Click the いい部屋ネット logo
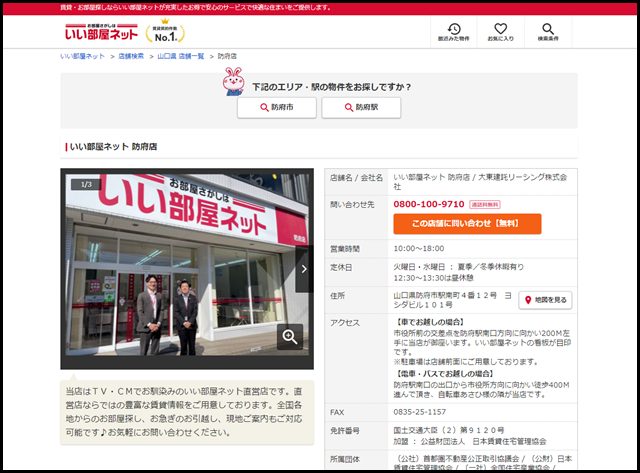Viewport: 640px width, 473px height. click(x=101, y=32)
